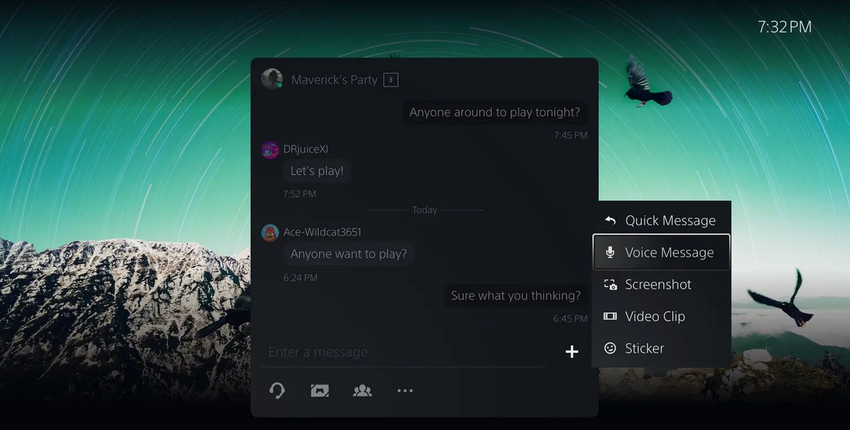The width and height of the screenshot is (850, 430).
Task: Select the "Let's play!" message bubble
Action: pos(317,171)
